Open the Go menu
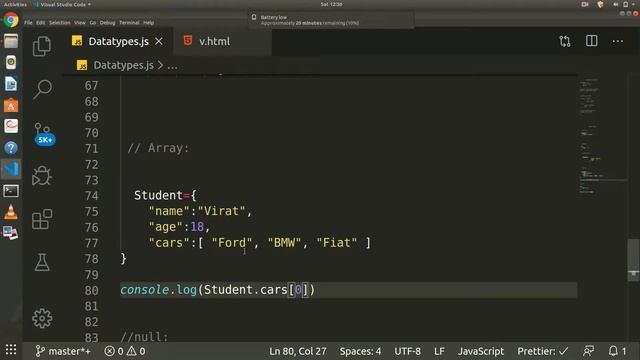This screenshot has height=360, width=640. 93,23
